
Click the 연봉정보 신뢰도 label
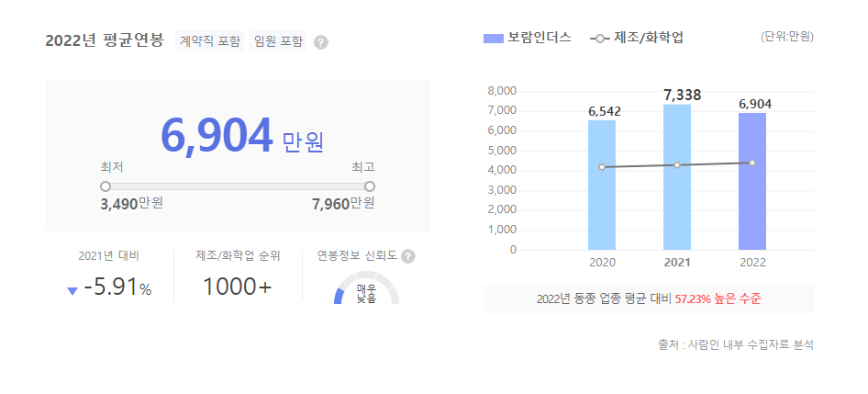(357, 256)
